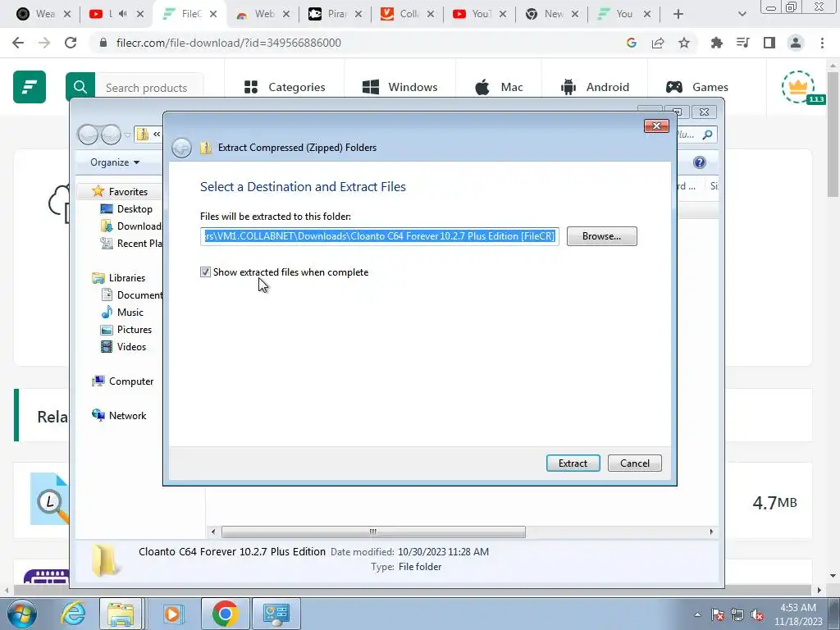The image size is (840, 630).
Task: Click the Chrome address bar URL
Action: [x=229, y=43]
